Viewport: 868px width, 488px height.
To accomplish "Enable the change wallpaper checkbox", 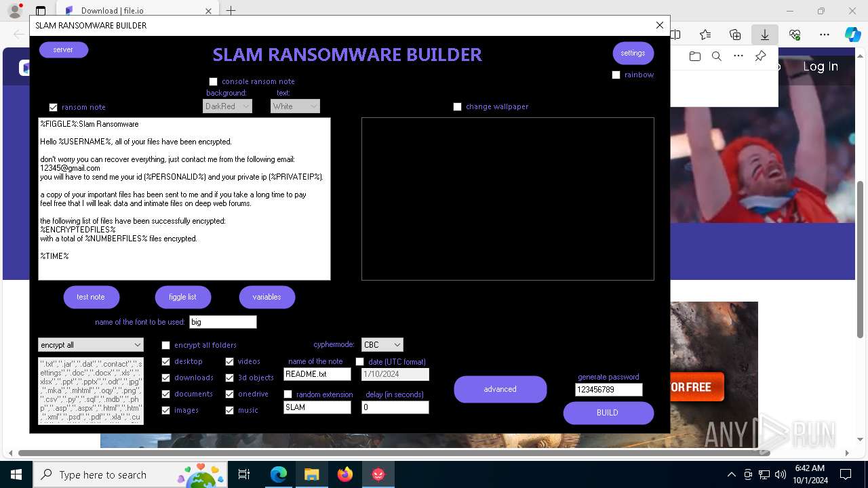I will (x=457, y=106).
